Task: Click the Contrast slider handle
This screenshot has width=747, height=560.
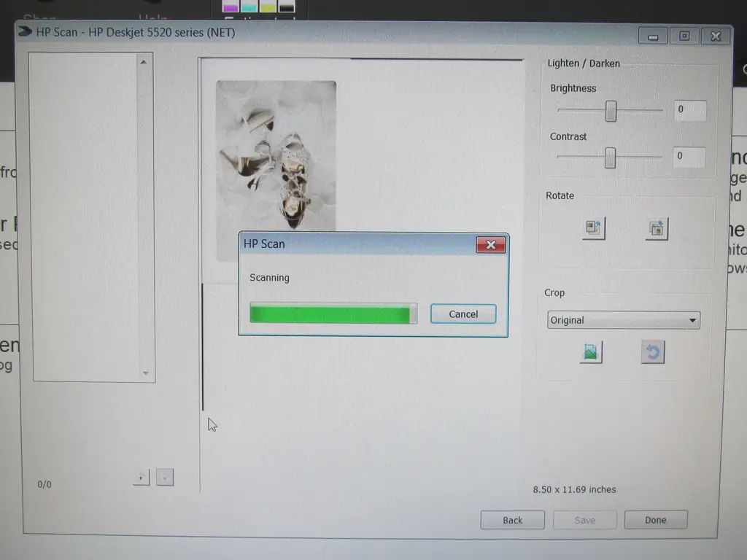Action: click(x=610, y=157)
